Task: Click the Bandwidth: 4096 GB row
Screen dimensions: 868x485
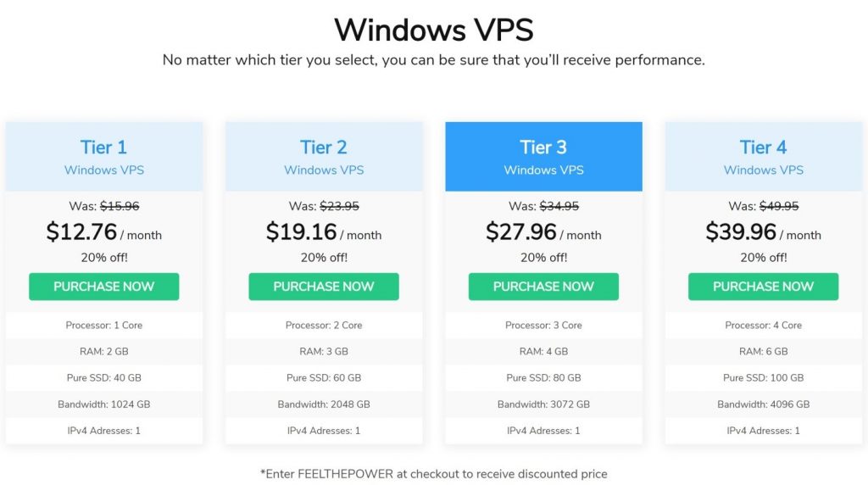Action: [x=764, y=404]
